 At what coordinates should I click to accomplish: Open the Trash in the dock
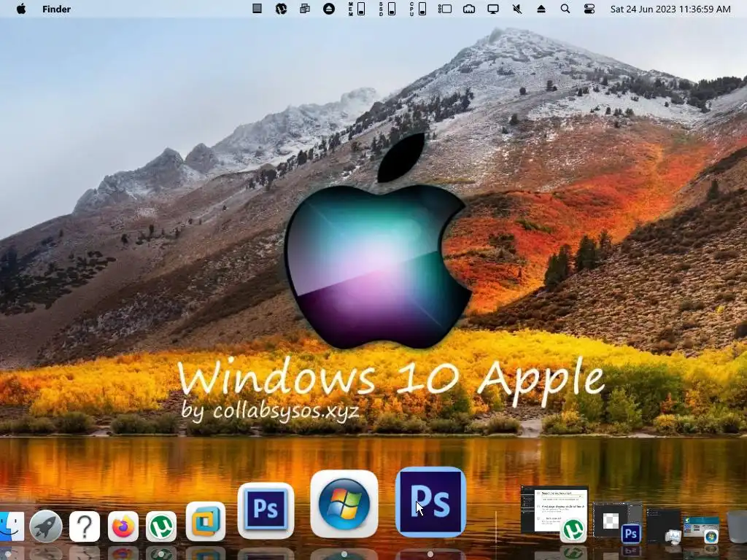coord(738,526)
